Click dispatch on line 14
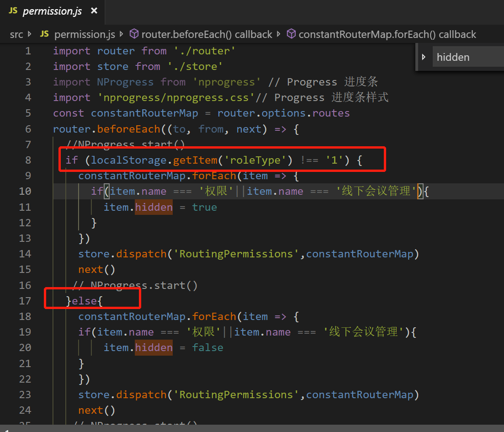 [141, 254]
